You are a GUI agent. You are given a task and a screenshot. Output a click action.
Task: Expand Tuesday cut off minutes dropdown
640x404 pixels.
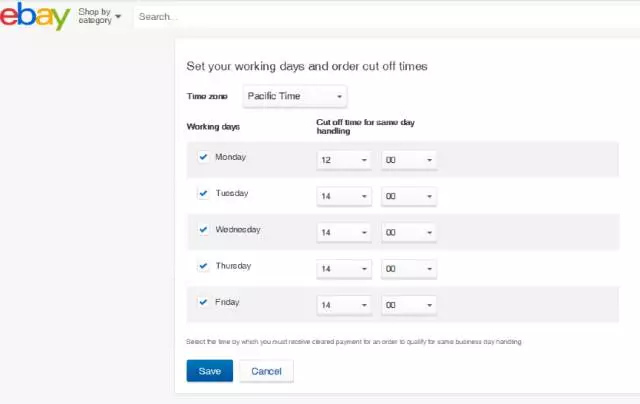[x=408, y=196]
